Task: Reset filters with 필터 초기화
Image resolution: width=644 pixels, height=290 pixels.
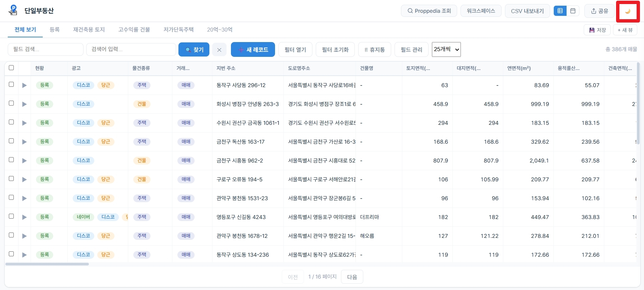Action: pos(335,49)
